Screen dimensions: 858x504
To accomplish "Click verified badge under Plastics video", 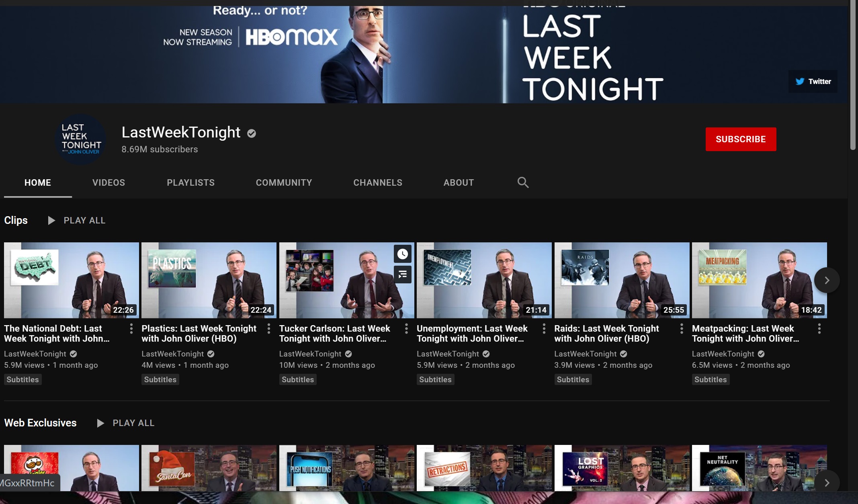I will 211,354.
